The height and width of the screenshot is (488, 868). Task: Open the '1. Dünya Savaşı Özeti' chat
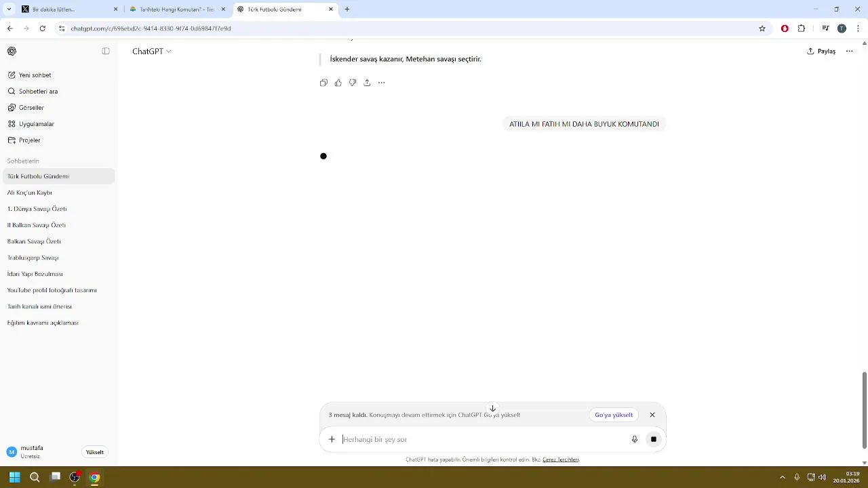pos(58,209)
